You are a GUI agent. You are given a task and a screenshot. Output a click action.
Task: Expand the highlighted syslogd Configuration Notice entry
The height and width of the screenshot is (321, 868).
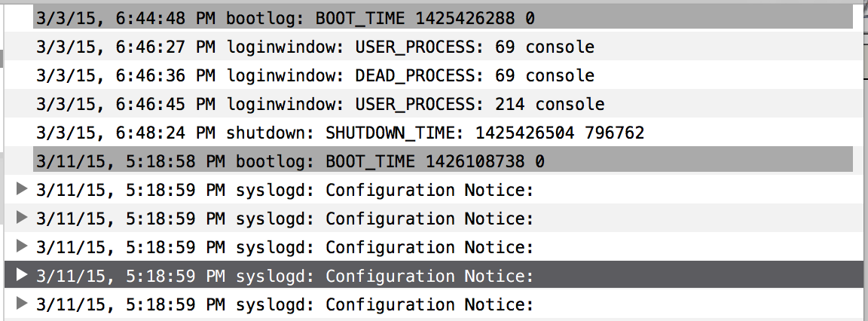click(x=21, y=276)
